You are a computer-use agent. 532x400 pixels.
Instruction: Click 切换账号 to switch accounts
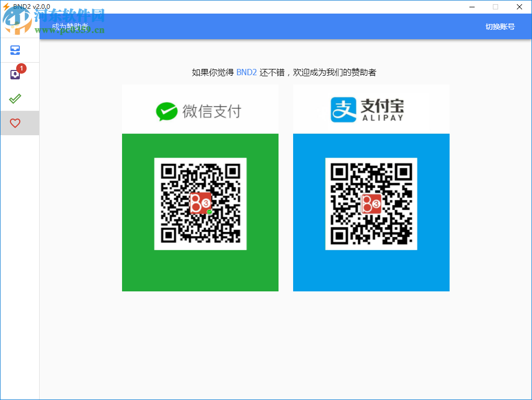(x=499, y=26)
